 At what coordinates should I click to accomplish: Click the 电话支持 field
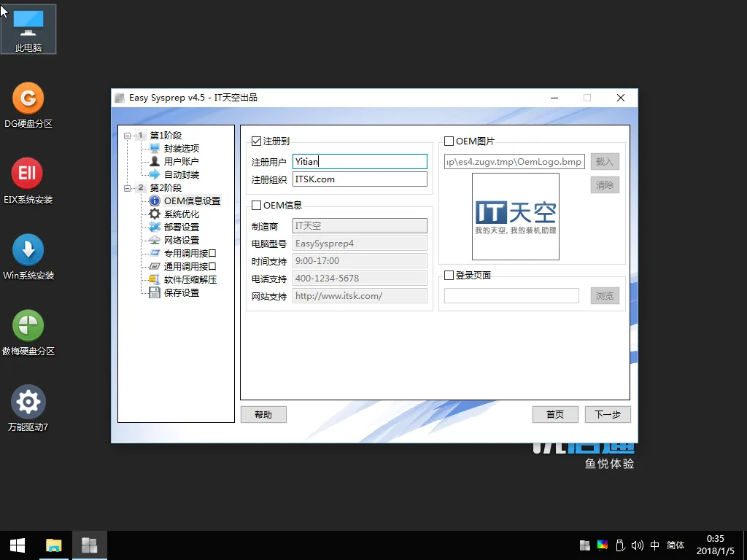pyautogui.click(x=360, y=278)
